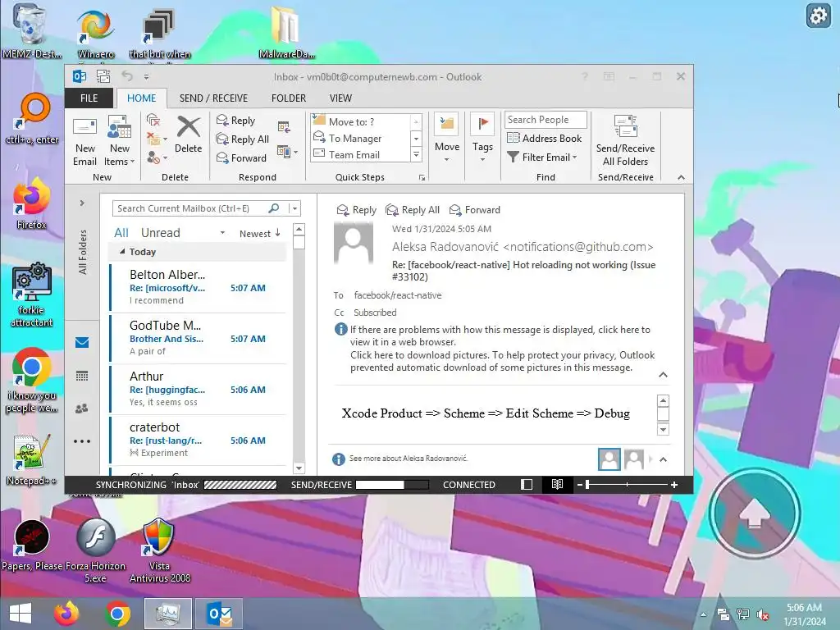Select the 'Move to: ?' quick step
This screenshot has width=840, height=630.
tap(360, 121)
